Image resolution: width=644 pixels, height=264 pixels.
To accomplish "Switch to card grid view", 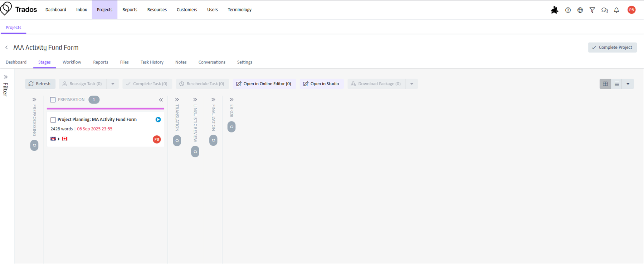I will pos(605,84).
